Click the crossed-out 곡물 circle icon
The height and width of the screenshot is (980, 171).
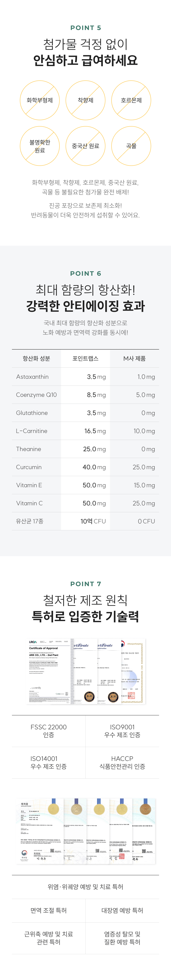tap(131, 146)
